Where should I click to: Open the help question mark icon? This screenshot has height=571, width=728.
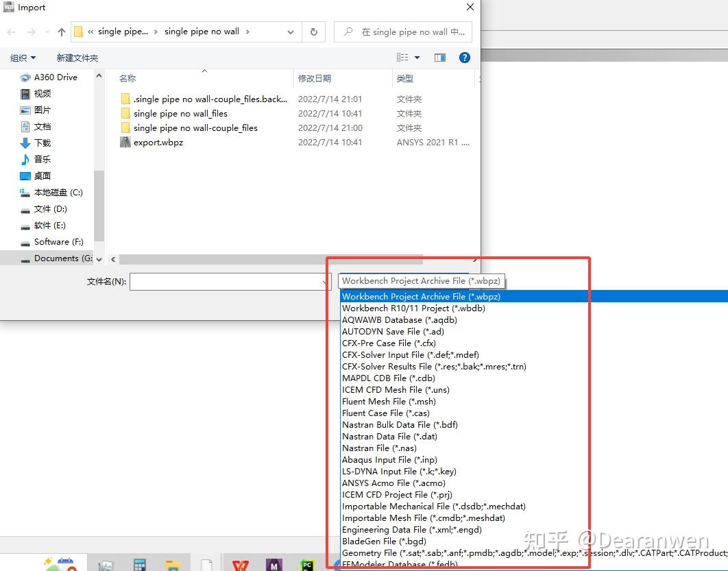[464, 58]
